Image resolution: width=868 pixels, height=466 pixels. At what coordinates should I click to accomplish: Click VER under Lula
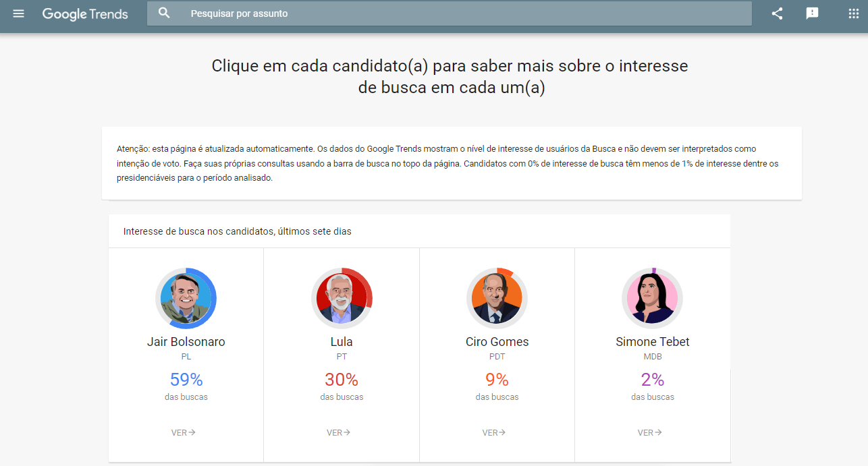(339, 433)
